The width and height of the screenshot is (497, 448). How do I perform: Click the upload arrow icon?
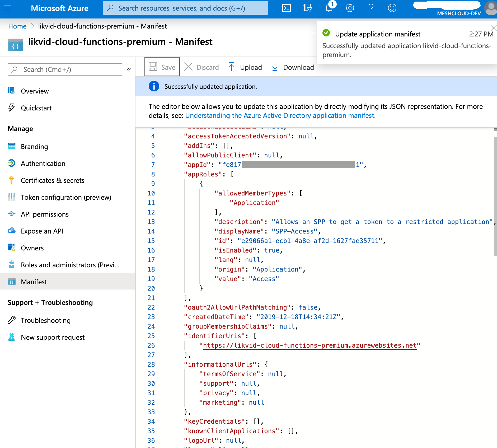click(232, 67)
